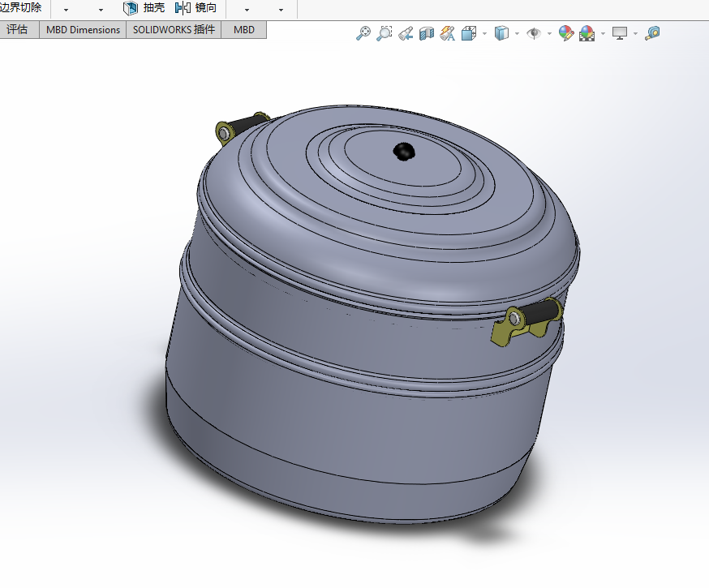
Task: Toggle Hide/Show Items eye icon
Action: pos(534,33)
